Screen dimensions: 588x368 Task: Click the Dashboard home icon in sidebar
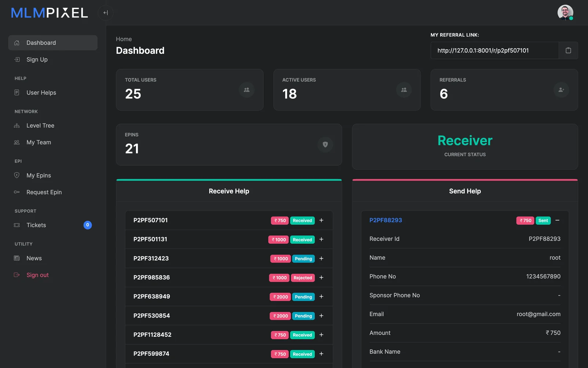(17, 43)
